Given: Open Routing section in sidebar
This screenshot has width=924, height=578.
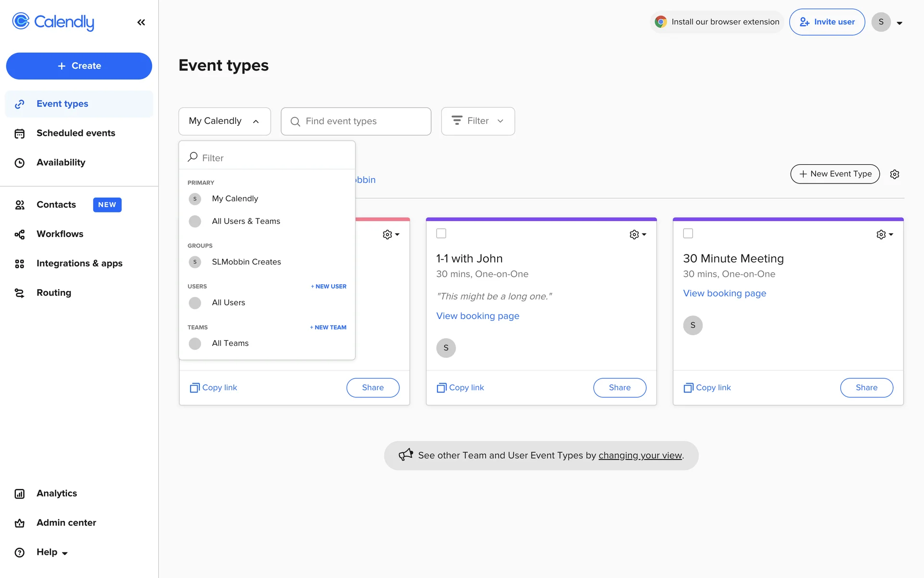Looking at the screenshot, I should 53,293.
